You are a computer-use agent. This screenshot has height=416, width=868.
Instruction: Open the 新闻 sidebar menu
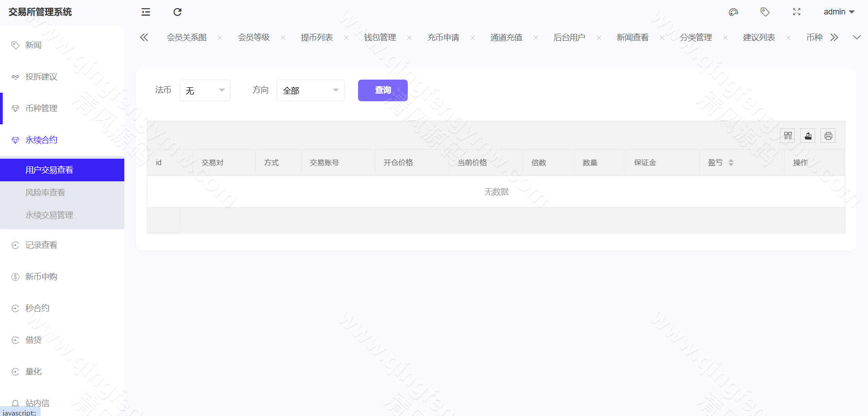click(34, 45)
